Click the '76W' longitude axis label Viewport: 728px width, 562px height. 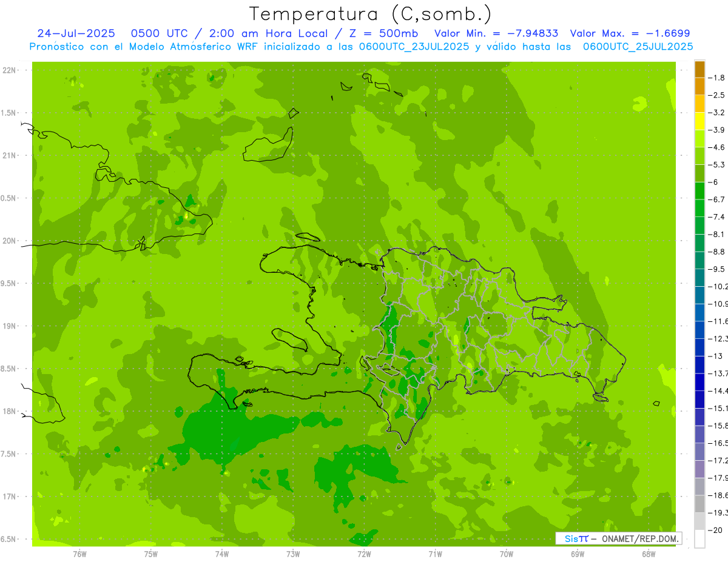79,554
